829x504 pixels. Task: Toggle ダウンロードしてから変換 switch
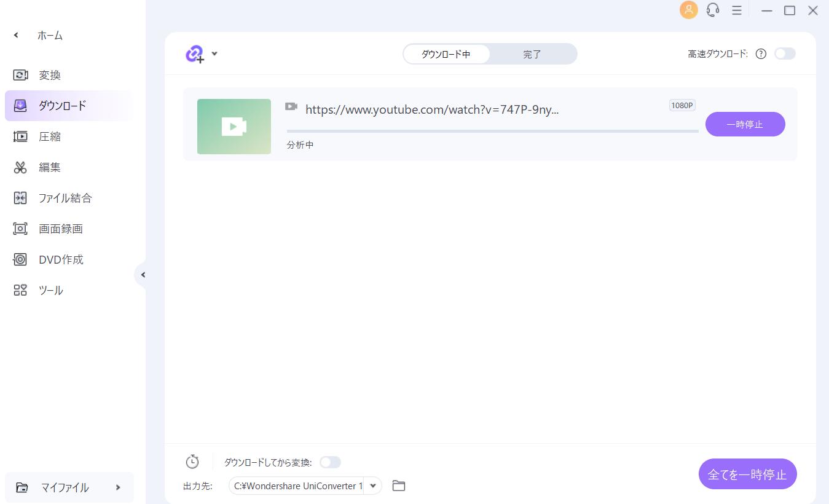[330, 462]
